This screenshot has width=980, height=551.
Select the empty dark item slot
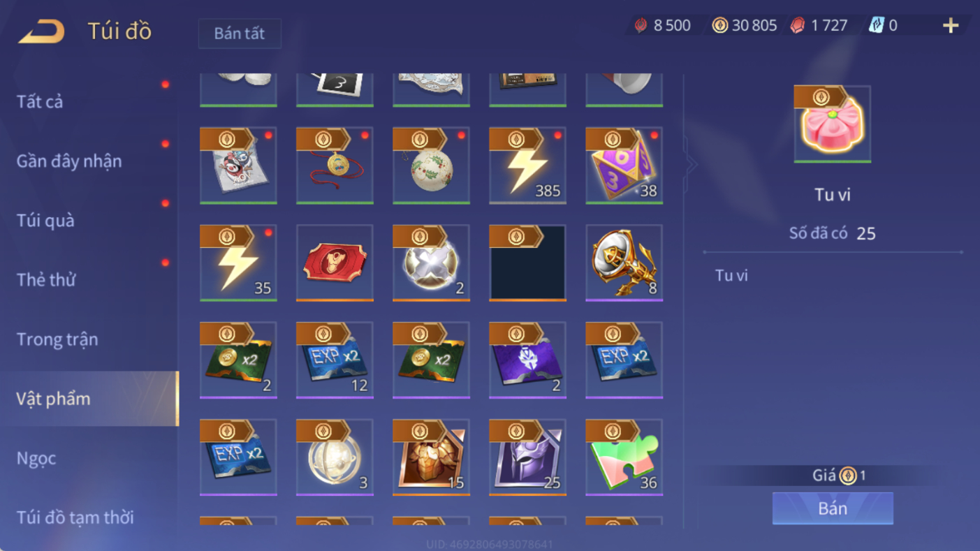pyautogui.click(x=527, y=263)
